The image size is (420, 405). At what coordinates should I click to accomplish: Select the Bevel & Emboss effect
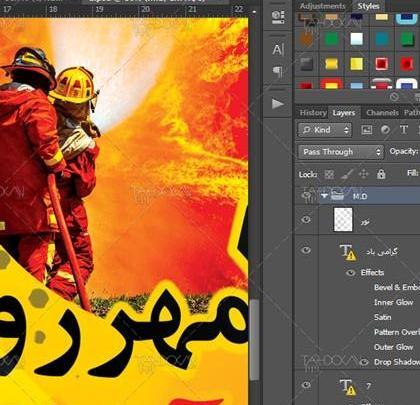pyautogui.click(x=397, y=287)
